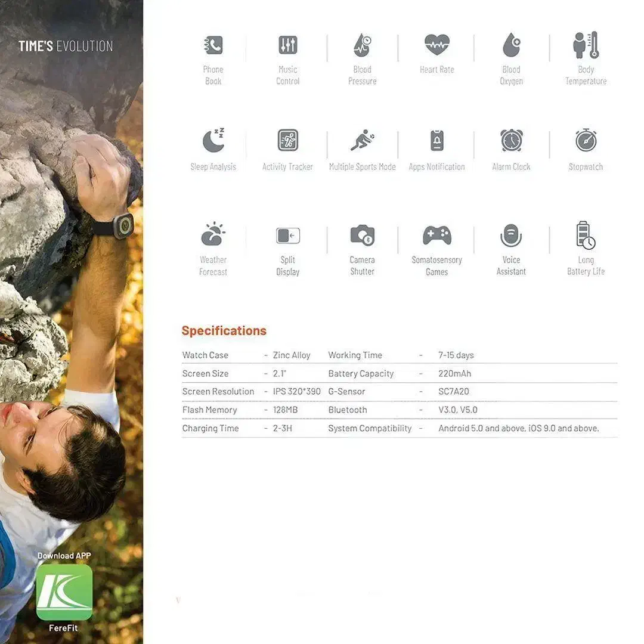Select the Blood Oxygen icon
The height and width of the screenshot is (644, 644).
click(511, 45)
